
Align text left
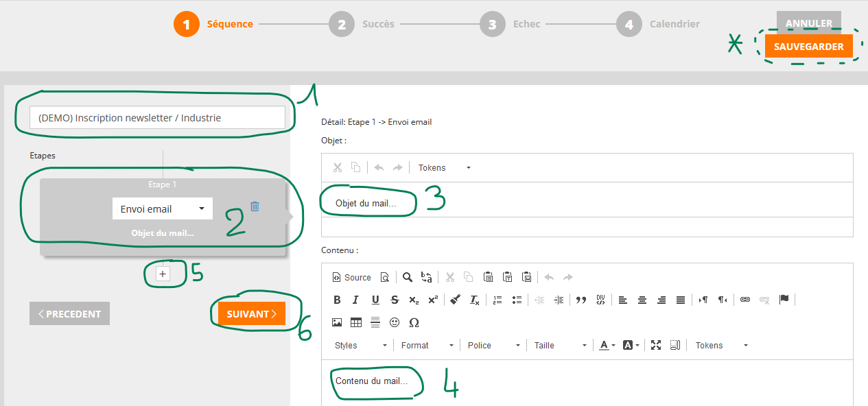tap(622, 300)
